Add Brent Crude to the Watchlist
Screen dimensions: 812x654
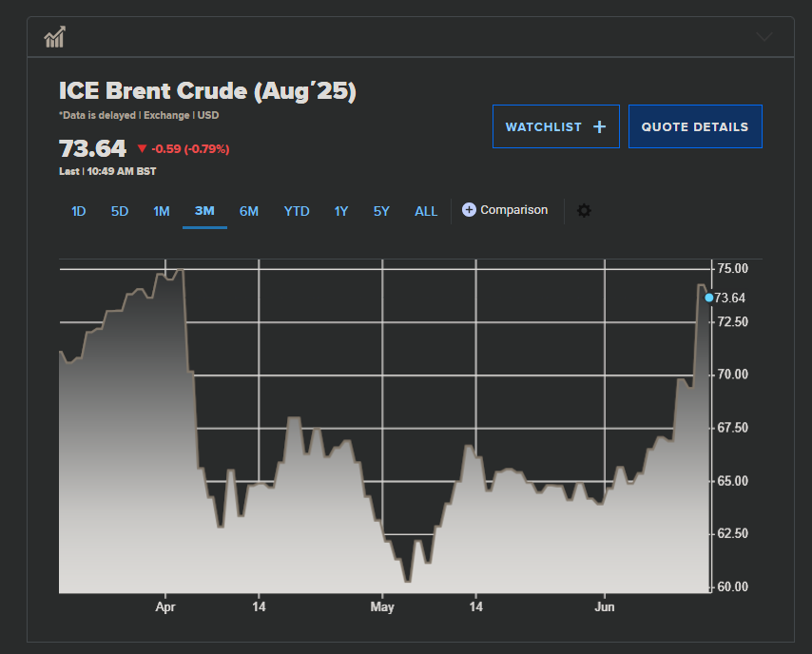tap(555, 126)
